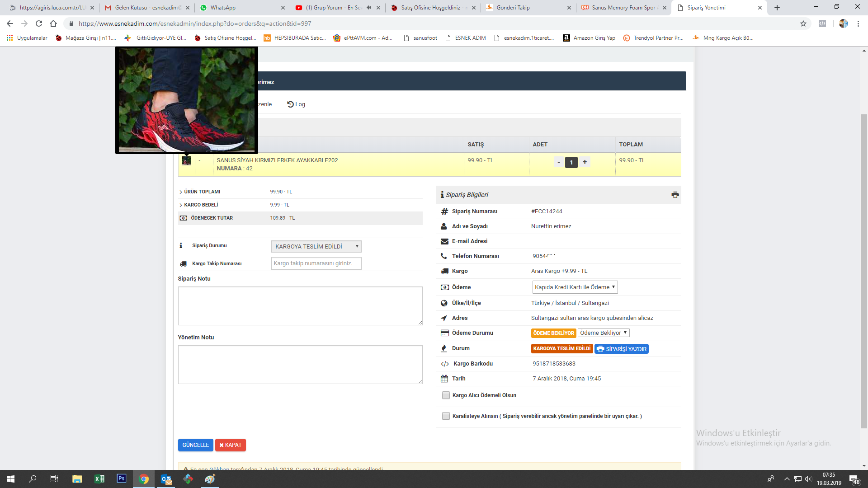Screen dimensions: 868x488
Task: Open Windows search from the taskbar
Action: coord(33,479)
